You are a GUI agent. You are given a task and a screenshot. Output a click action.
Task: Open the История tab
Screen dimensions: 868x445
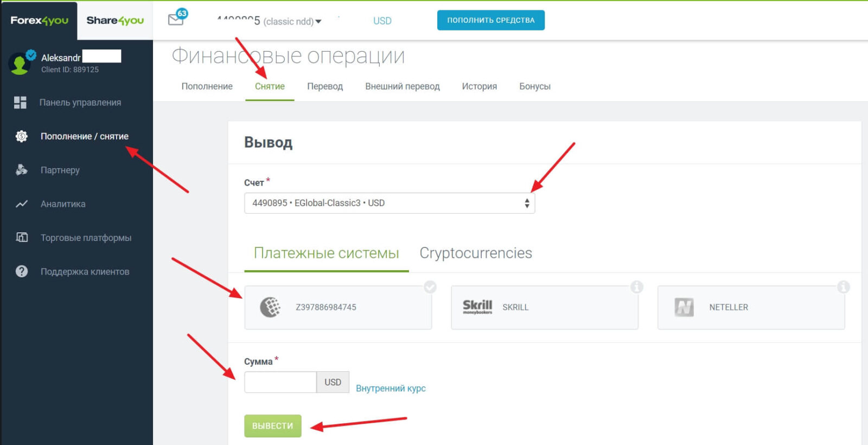480,86
